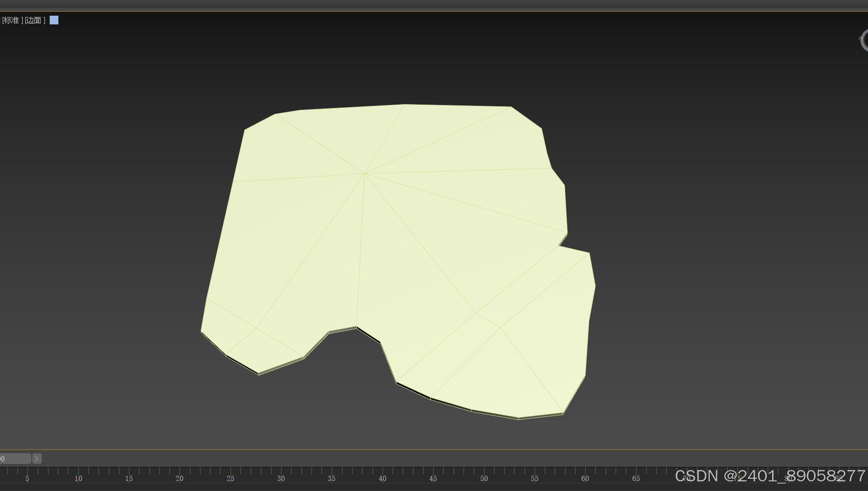Jump to frame 65 on timeline

(x=636, y=478)
